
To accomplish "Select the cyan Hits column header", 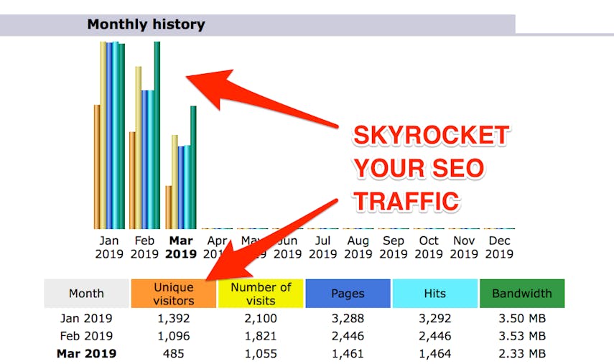I will pos(435,293).
